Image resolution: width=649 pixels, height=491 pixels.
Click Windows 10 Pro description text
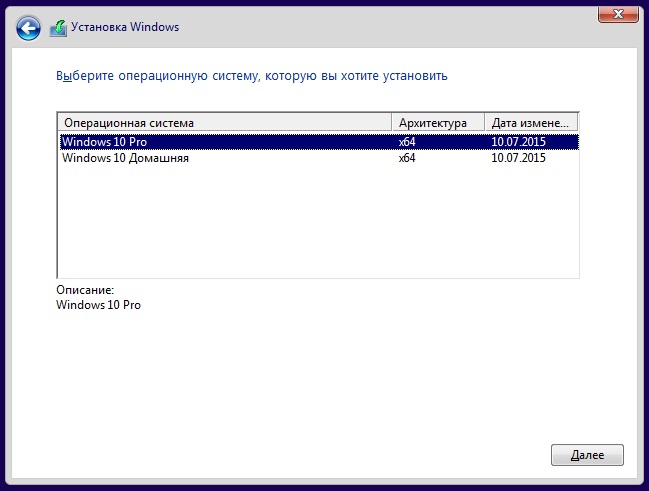[99, 305]
